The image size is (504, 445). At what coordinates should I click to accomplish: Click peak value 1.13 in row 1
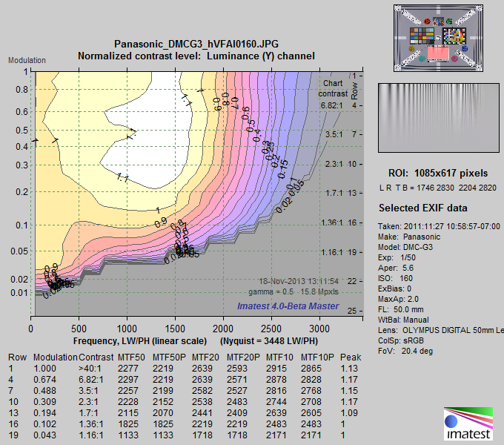coord(349,369)
